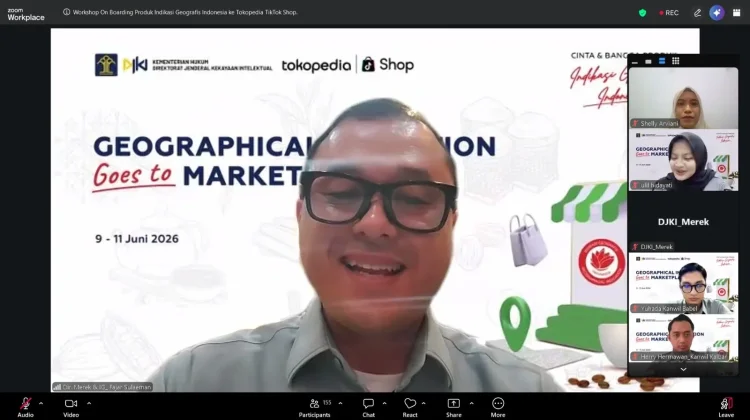The height and width of the screenshot is (420, 750).
Task: Open the AI Companion sparkle icon
Action: (x=717, y=13)
